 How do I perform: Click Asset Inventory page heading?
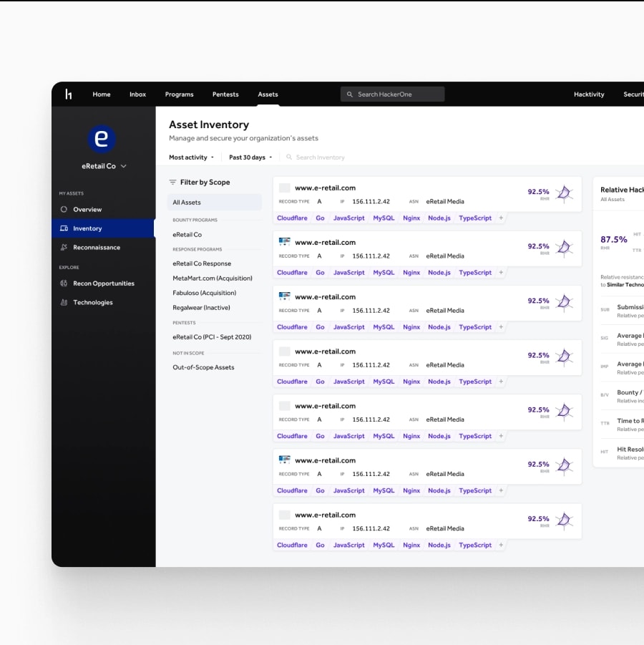click(x=209, y=125)
